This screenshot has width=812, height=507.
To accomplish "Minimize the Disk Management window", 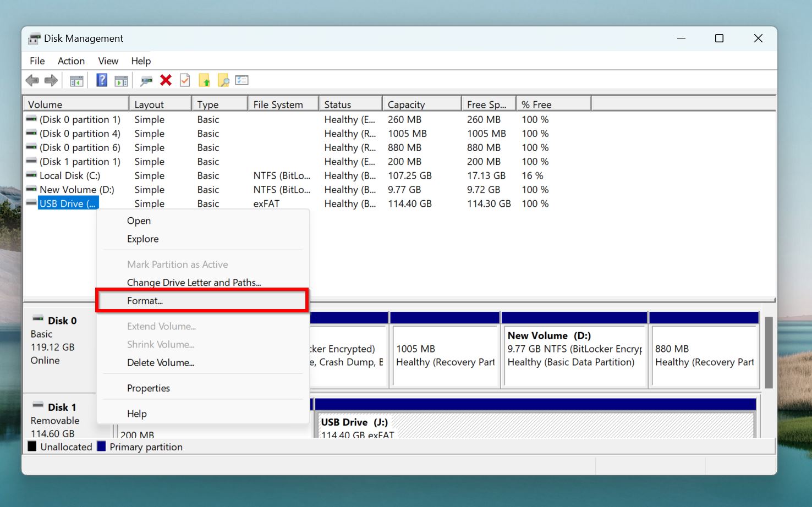I will pos(682,38).
